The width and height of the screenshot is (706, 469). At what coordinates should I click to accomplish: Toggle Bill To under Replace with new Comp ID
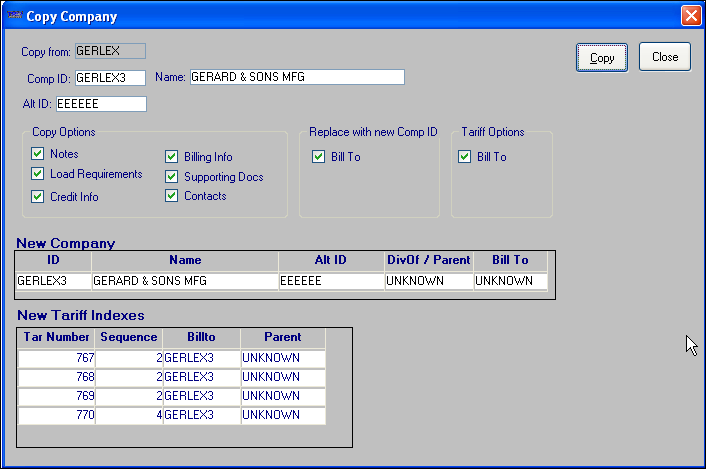coord(318,157)
